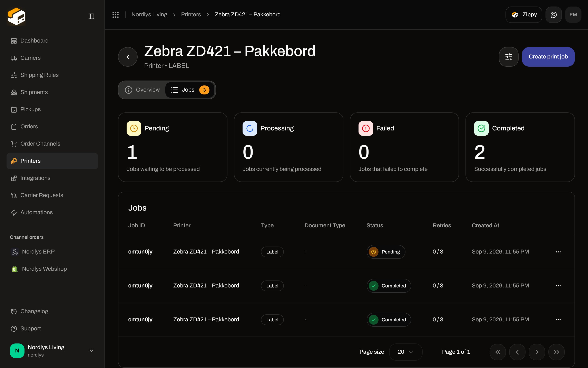Viewport: 588px width, 368px height.
Task: Open the Zippy assistant button
Action: [524, 15]
